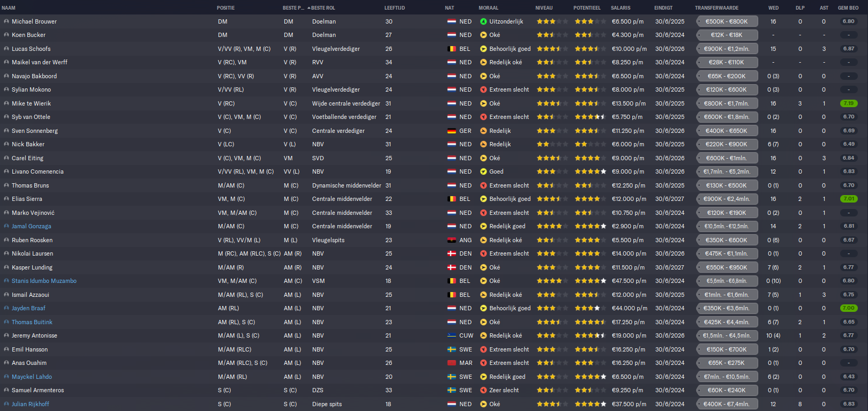Click the 'Wijde centrale verdediger' role text
The image size is (868, 411).
point(346,103)
